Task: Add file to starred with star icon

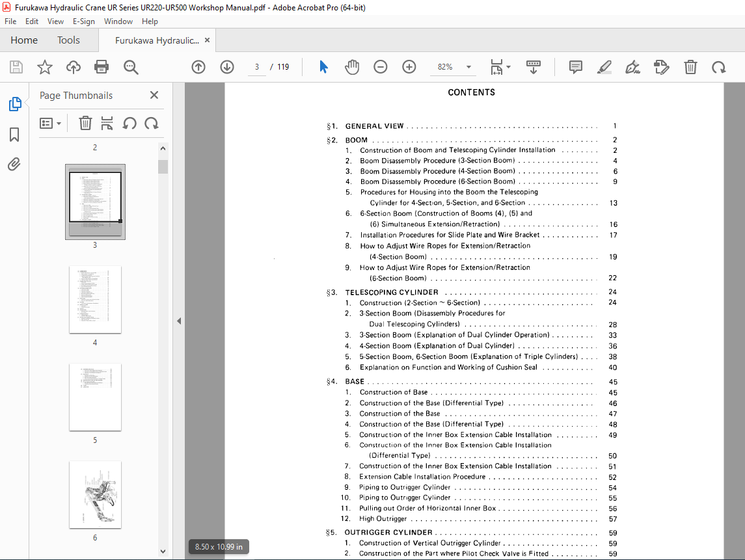Action: pos(45,67)
